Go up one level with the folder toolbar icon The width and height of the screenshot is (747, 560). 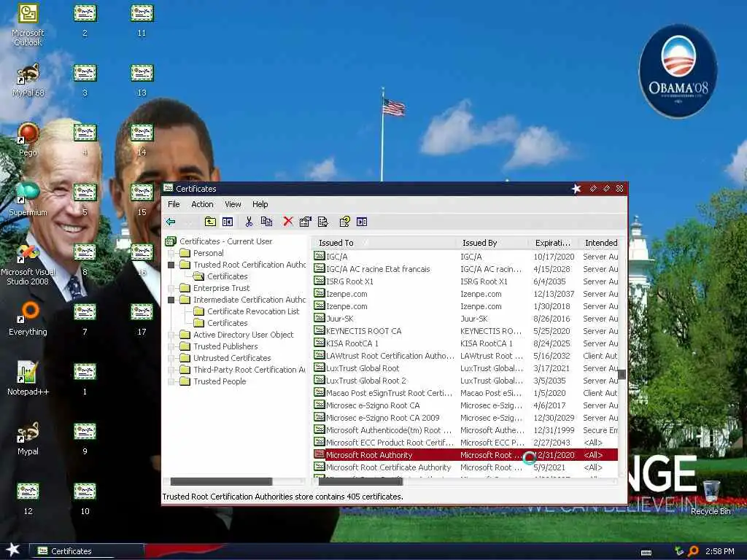click(x=210, y=222)
